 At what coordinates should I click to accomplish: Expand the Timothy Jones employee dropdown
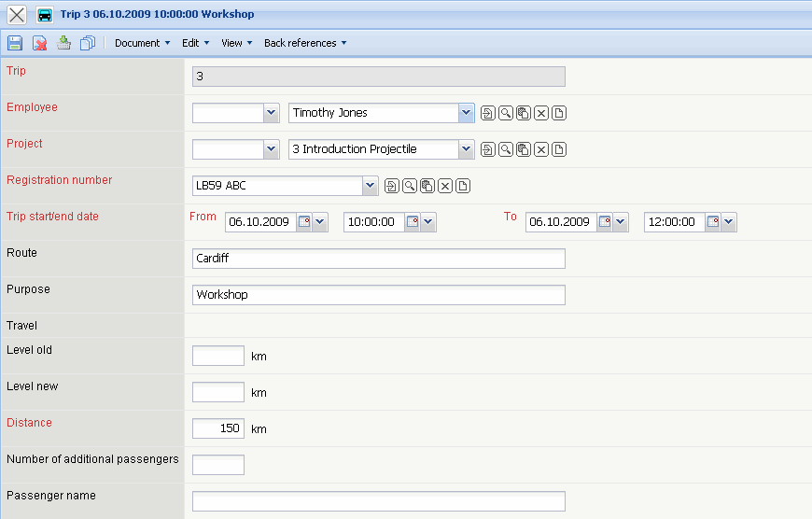[467, 113]
